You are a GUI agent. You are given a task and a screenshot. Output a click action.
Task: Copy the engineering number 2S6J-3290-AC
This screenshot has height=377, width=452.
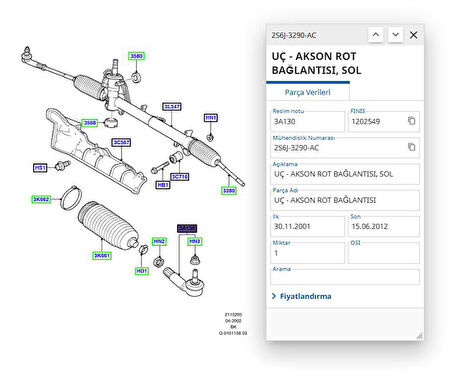412,147
